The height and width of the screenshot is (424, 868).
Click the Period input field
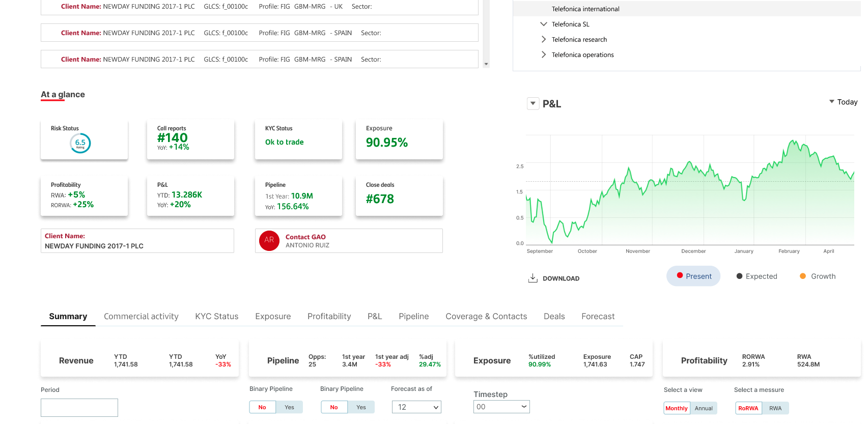point(79,408)
